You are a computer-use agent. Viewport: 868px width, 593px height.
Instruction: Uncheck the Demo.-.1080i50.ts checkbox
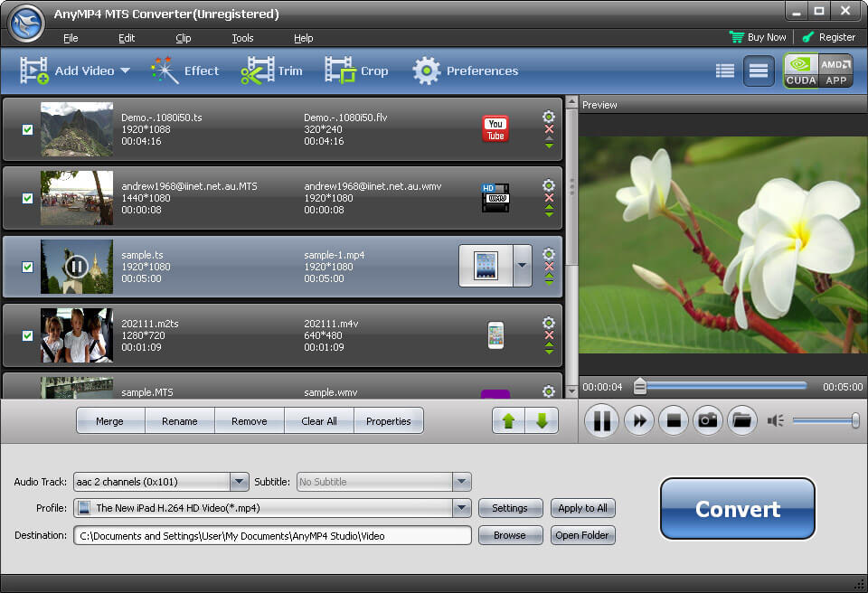pyautogui.click(x=27, y=129)
